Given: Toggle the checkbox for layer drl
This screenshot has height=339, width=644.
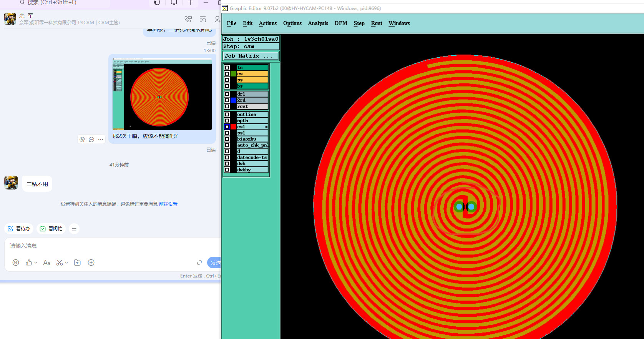Looking at the screenshot, I should point(227,94).
